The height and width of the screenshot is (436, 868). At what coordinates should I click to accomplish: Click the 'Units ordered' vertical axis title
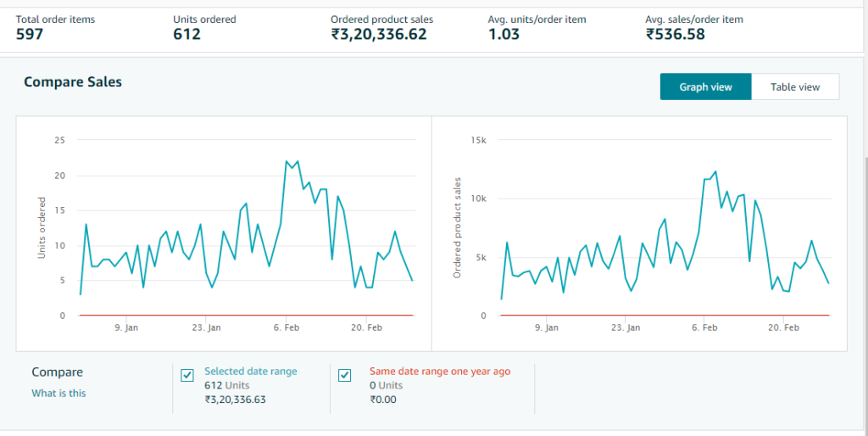(x=42, y=227)
